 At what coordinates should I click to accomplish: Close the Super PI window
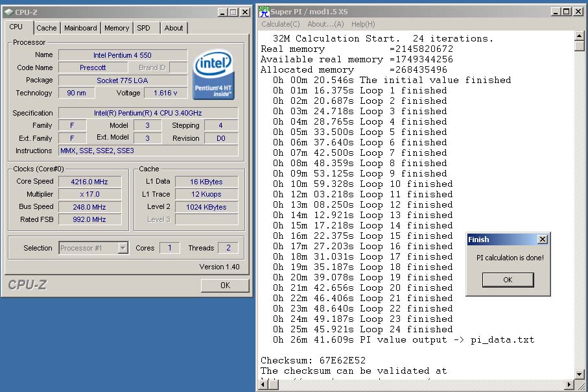point(578,12)
